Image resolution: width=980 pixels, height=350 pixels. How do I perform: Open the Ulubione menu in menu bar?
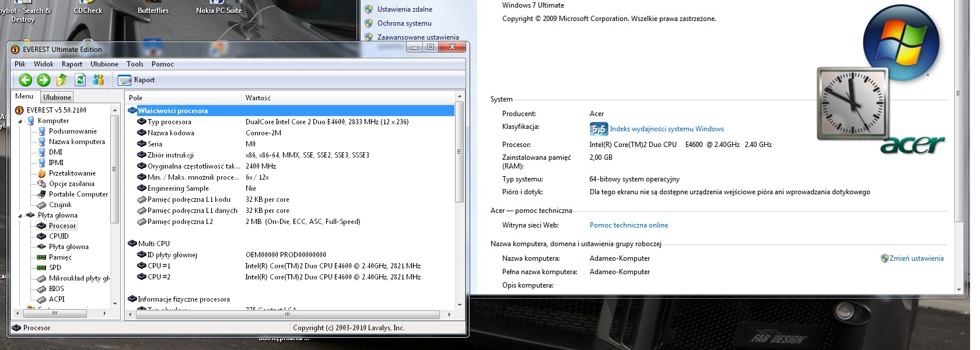(104, 64)
